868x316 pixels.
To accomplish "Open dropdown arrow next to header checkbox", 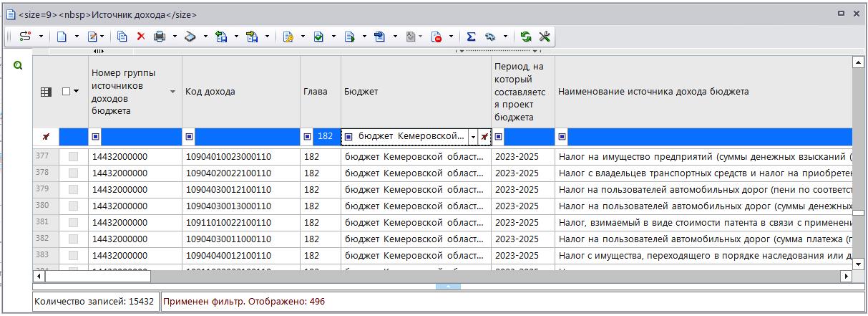I will [x=76, y=92].
